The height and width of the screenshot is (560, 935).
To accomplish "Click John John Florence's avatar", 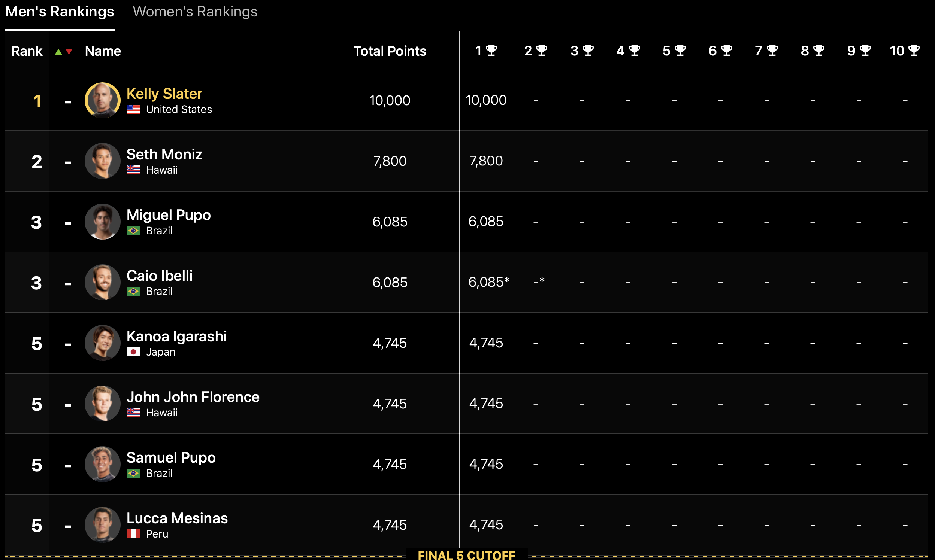I will pyautogui.click(x=102, y=404).
